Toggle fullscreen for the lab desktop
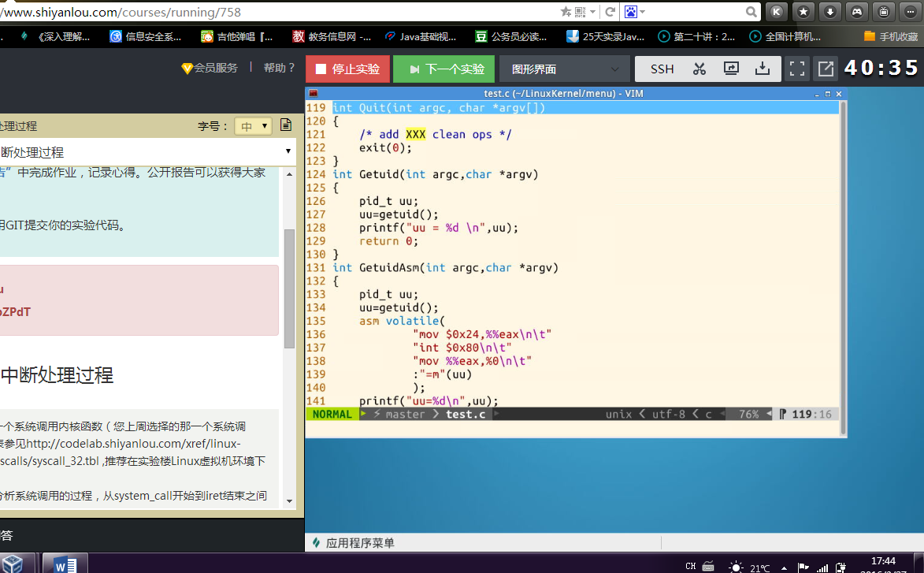Screen dimensions: 924x573 point(797,69)
